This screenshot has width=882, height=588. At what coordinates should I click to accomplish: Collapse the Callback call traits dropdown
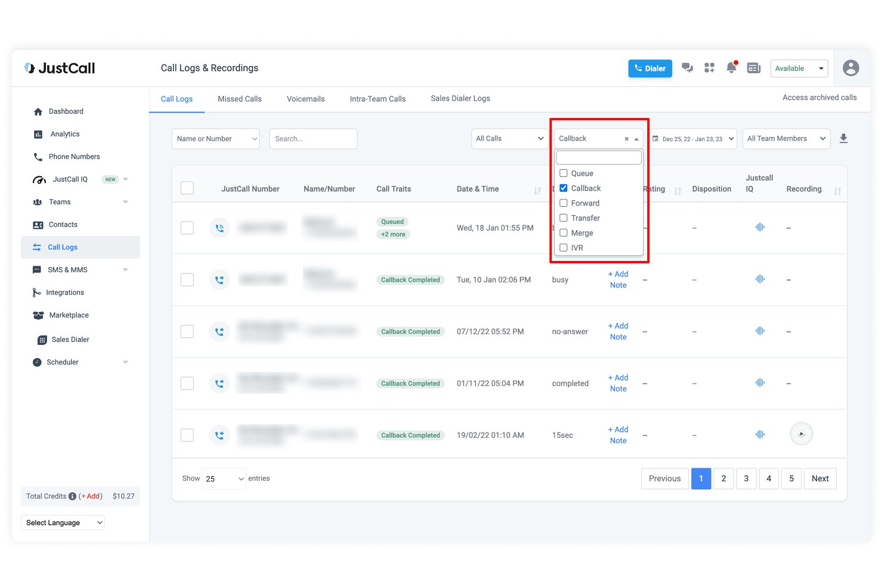[636, 139]
